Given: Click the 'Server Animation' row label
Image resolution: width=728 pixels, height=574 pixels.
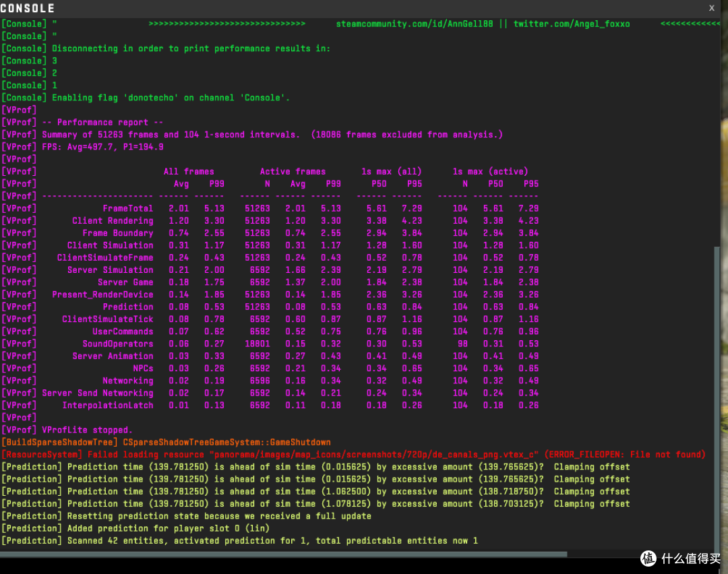Looking at the screenshot, I should point(113,356).
